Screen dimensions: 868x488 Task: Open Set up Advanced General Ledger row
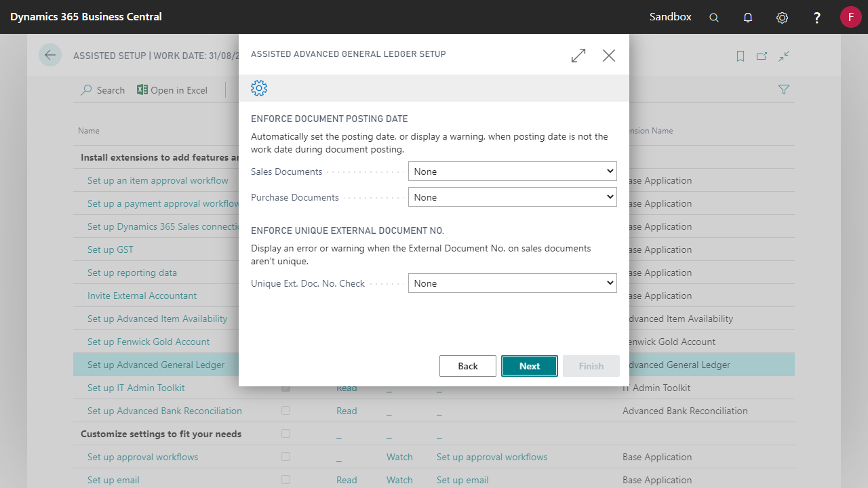coord(156,365)
